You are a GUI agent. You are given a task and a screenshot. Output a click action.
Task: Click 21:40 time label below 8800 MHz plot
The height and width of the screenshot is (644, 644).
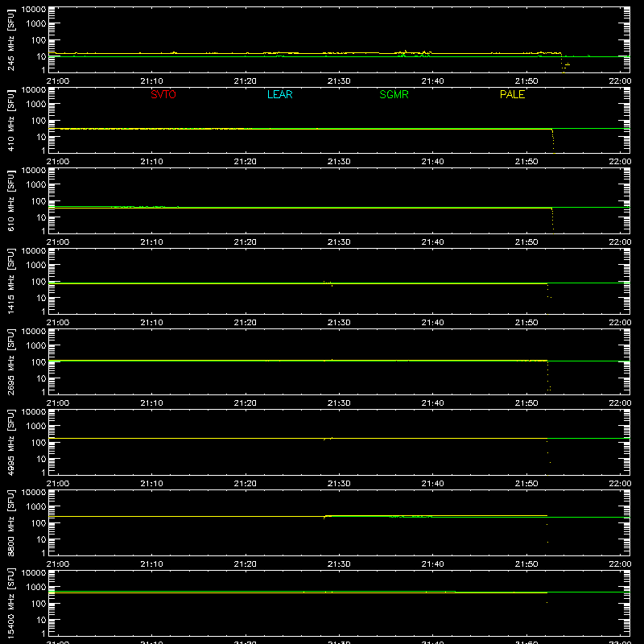432,564
